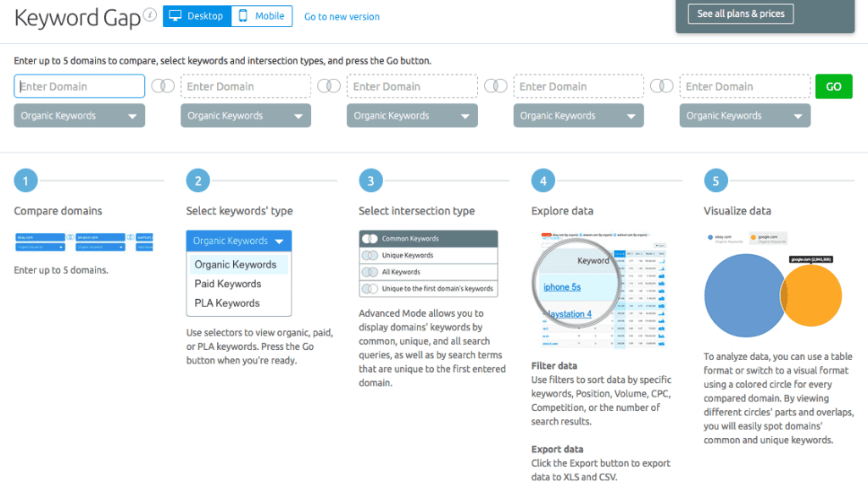Click the step 4 numbered circle
Screen dimensions: 868x499
click(x=542, y=180)
